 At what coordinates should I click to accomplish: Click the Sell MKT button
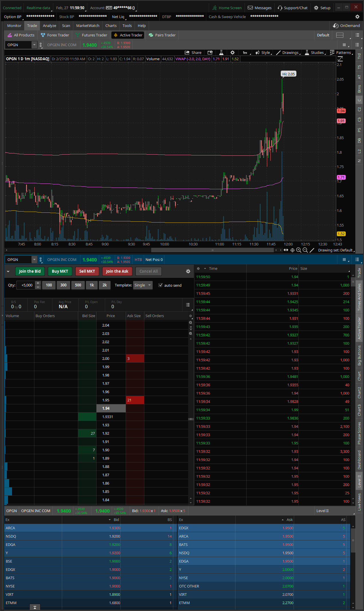(x=87, y=271)
